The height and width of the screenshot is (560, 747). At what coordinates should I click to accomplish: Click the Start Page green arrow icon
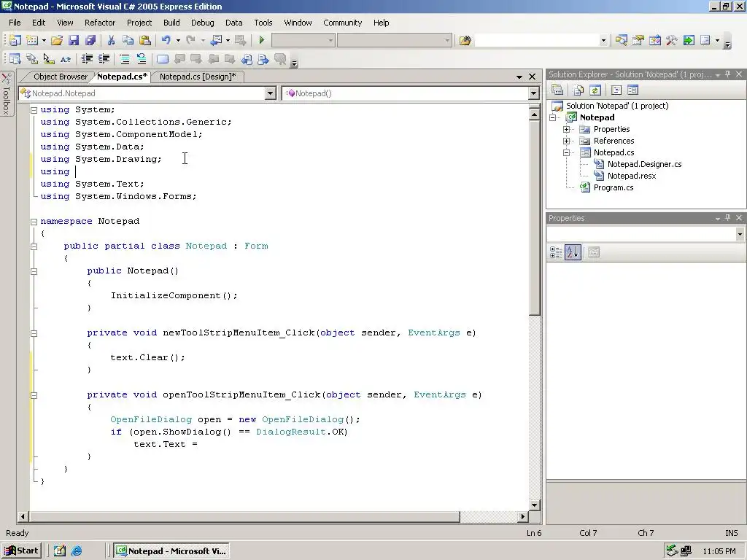[x=689, y=41]
